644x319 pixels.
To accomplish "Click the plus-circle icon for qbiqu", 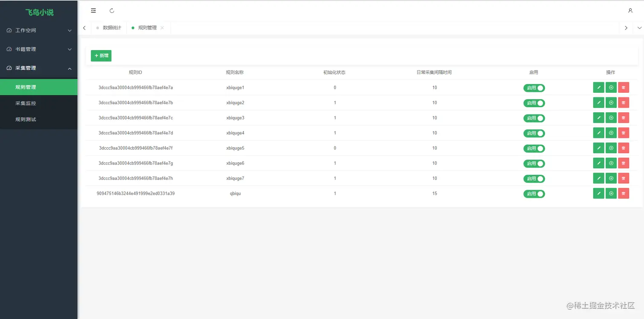I will click(611, 193).
